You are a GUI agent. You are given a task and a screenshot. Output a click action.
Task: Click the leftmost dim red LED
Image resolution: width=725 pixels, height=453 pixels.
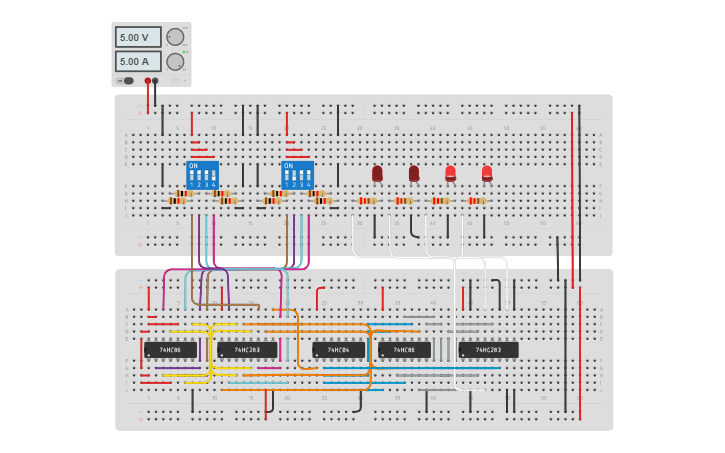click(377, 173)
